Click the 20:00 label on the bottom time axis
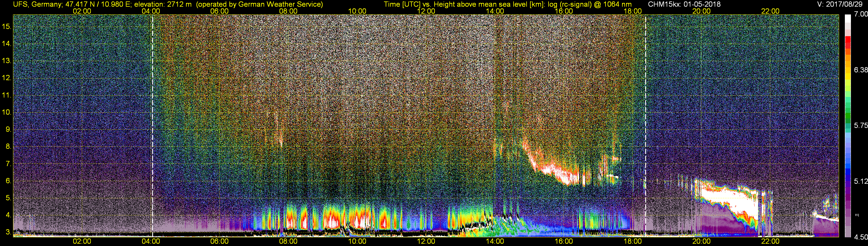 pos(702,242)
